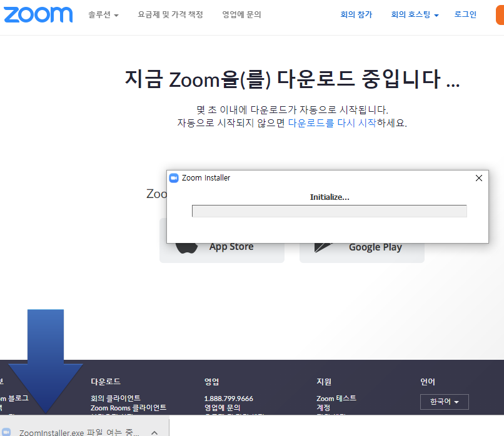Click phone number 1.888.799.9666
Image resolution: width=504 pixels, height=436 pixels.
228,399
